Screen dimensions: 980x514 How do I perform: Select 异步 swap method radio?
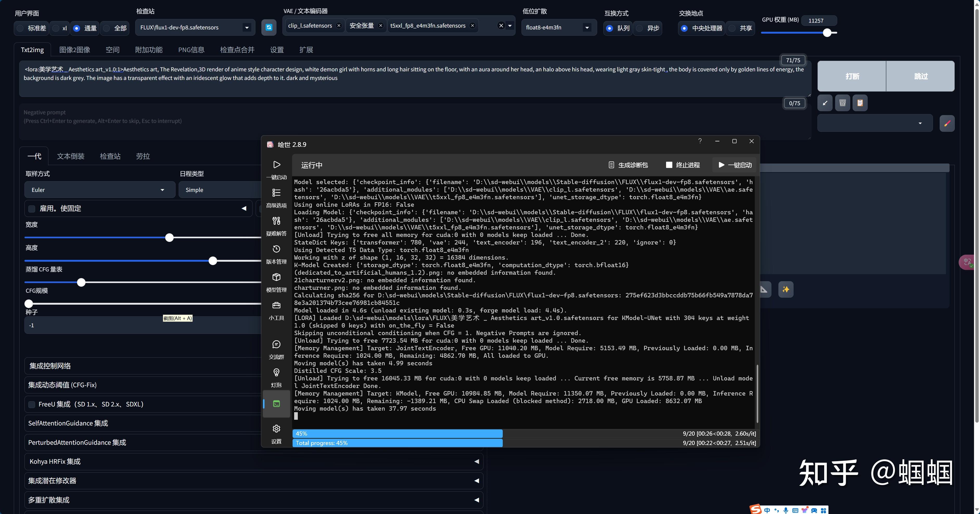tap(640, 28)
